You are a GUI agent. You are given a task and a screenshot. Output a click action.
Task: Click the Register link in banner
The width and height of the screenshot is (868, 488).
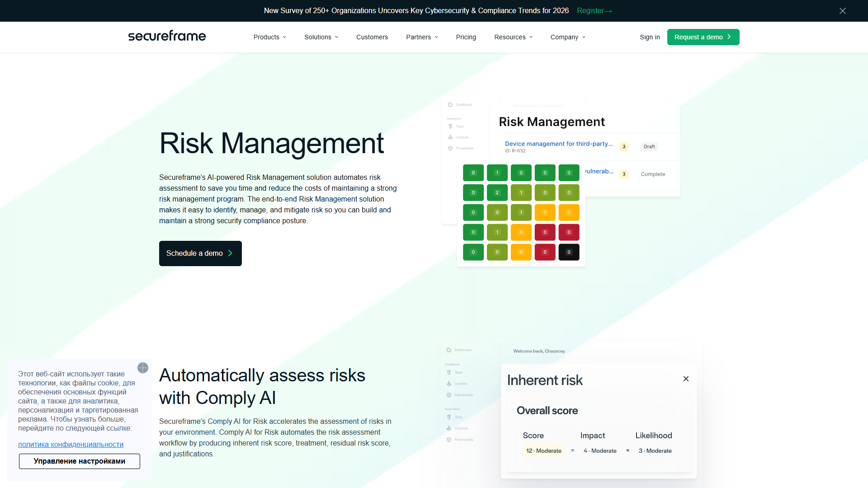coord(594,11)
